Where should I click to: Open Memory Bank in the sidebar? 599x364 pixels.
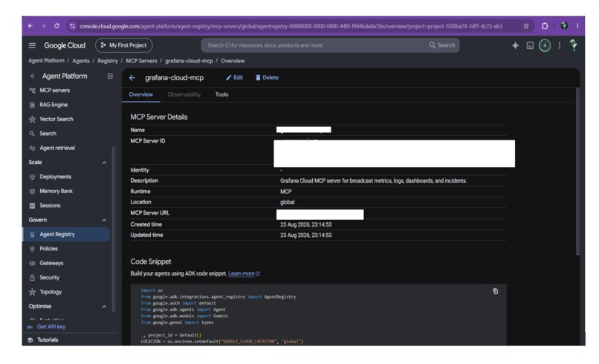56,192
